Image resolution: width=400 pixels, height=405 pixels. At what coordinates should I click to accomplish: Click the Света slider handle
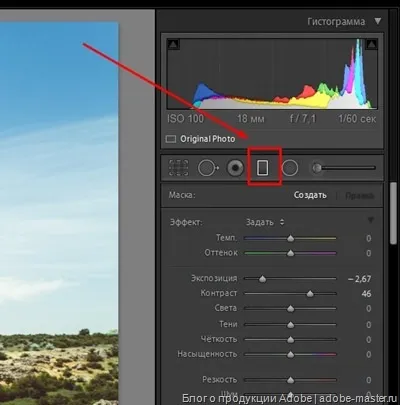[291, 309]
